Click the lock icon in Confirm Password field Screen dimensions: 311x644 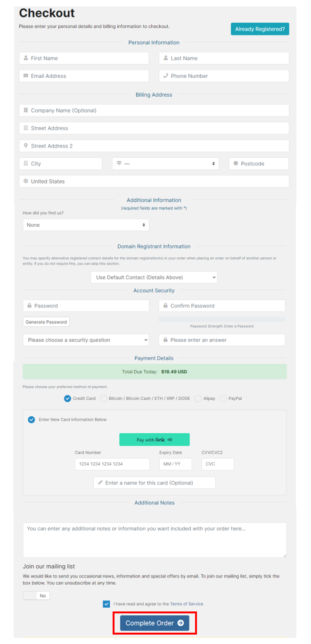point(165,306)
